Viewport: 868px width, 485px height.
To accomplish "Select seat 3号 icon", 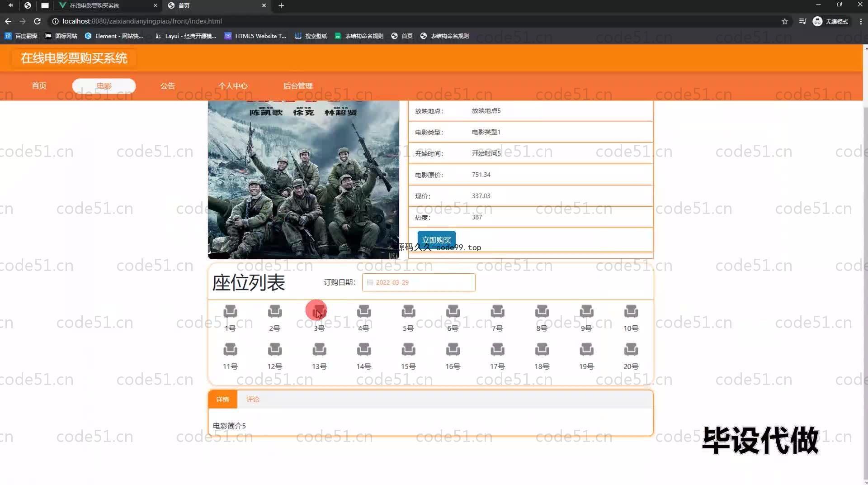I will [x=319, y=311].
